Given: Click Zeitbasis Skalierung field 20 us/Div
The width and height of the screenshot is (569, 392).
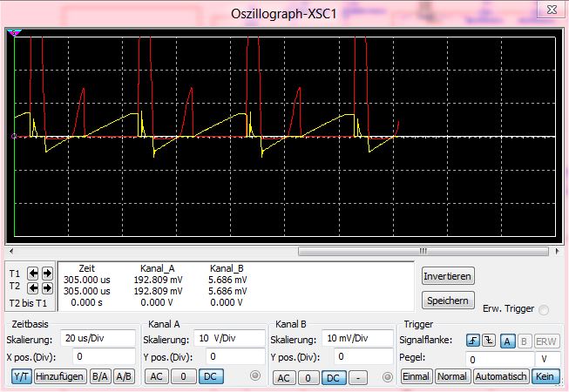Looking at the screenshot, I should (98, 338).
